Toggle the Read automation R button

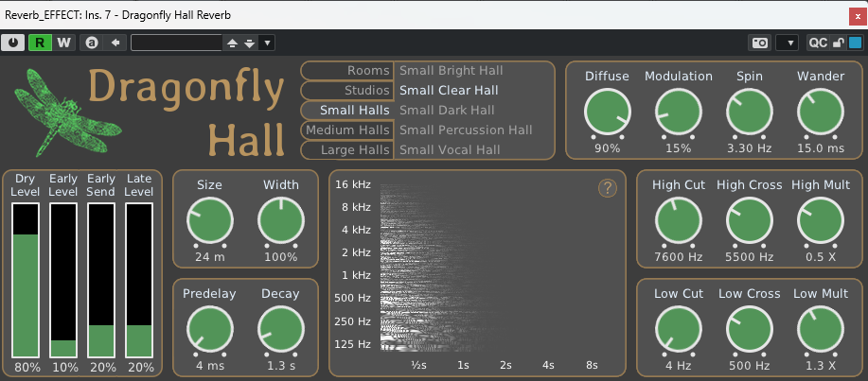point(40,42)
